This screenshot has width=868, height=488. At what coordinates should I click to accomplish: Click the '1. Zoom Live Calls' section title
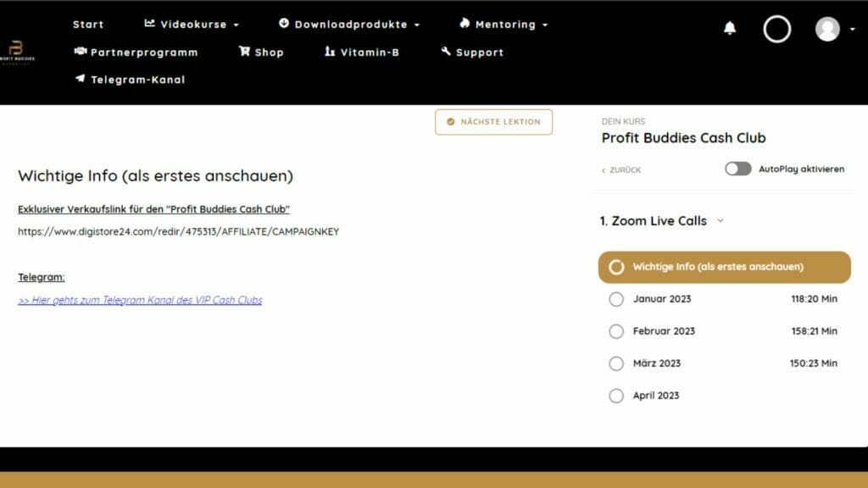click(654, 221)
